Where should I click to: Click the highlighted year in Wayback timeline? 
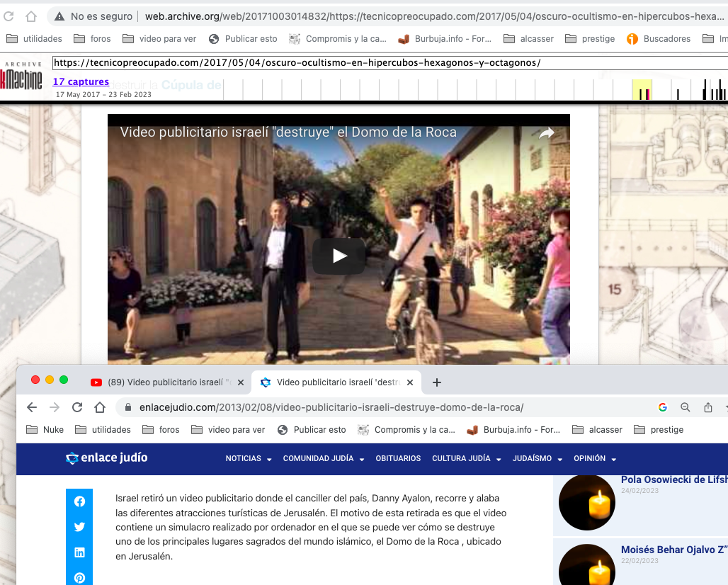[x=642, y=90]
